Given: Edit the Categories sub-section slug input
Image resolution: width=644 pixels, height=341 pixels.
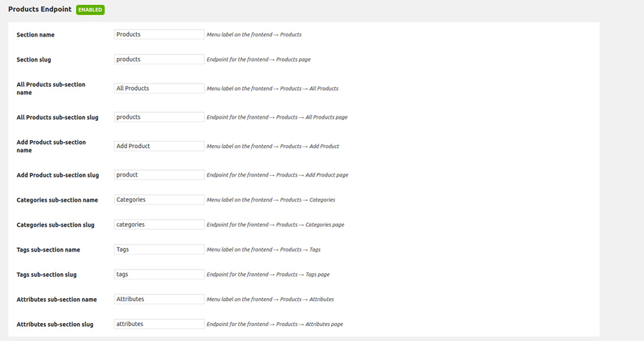Looking at the screenshot, I should click(x=159, y=224).
